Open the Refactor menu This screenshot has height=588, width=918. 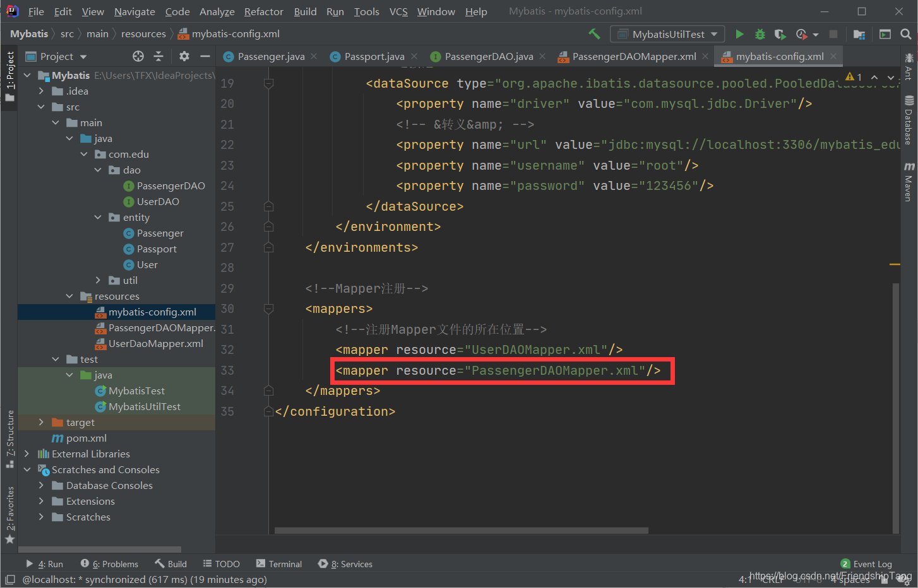[x=264, y=11]
